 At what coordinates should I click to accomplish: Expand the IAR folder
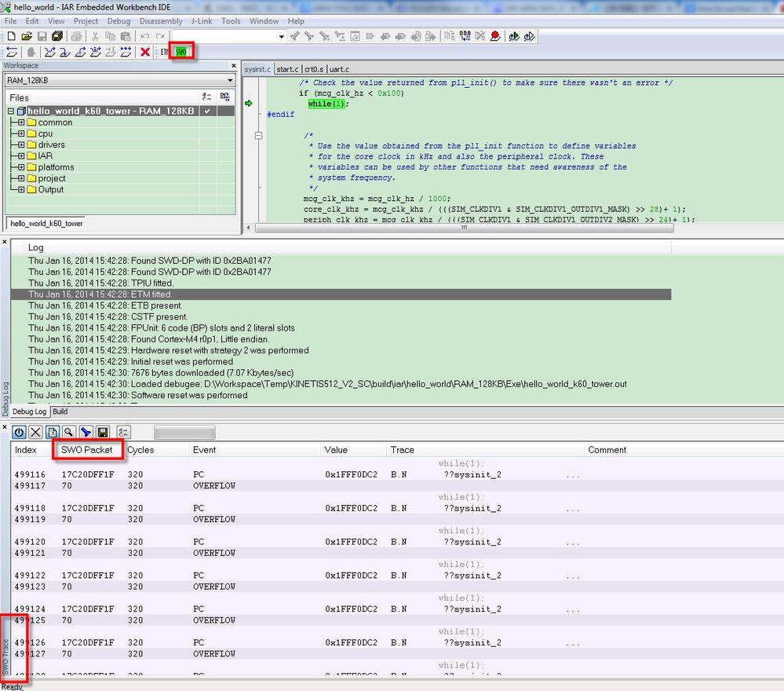[21, 155]
